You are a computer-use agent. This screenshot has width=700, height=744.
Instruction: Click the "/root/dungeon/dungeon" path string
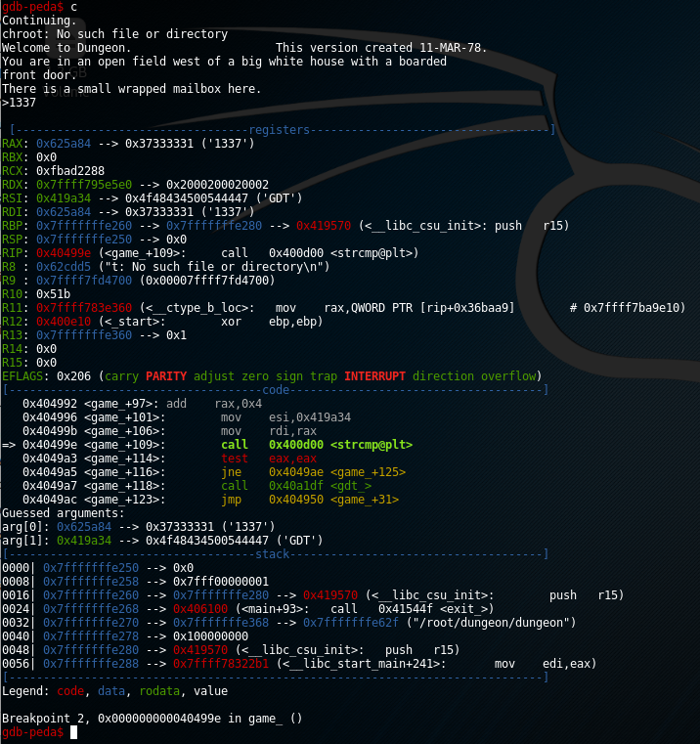pyautogui.click(x=491, y=623)
